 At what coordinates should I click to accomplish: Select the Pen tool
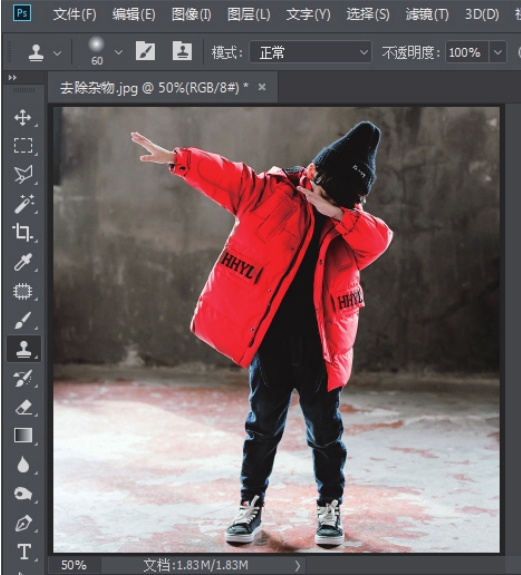click(x=23, y=523)
